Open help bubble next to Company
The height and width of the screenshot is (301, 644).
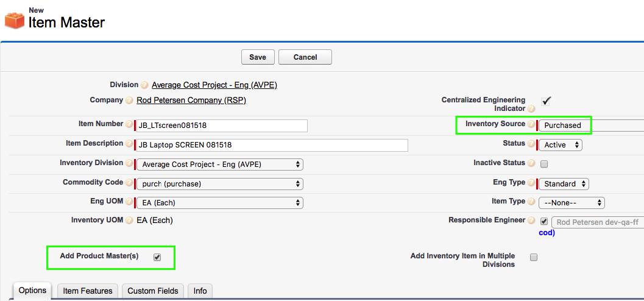(129, 101)
